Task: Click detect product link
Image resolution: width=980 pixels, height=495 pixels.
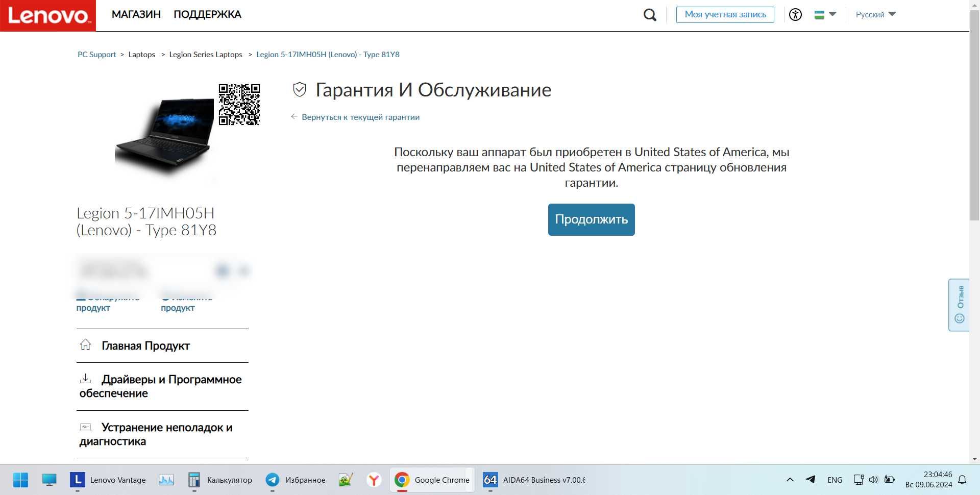Action: coord(108,303)
